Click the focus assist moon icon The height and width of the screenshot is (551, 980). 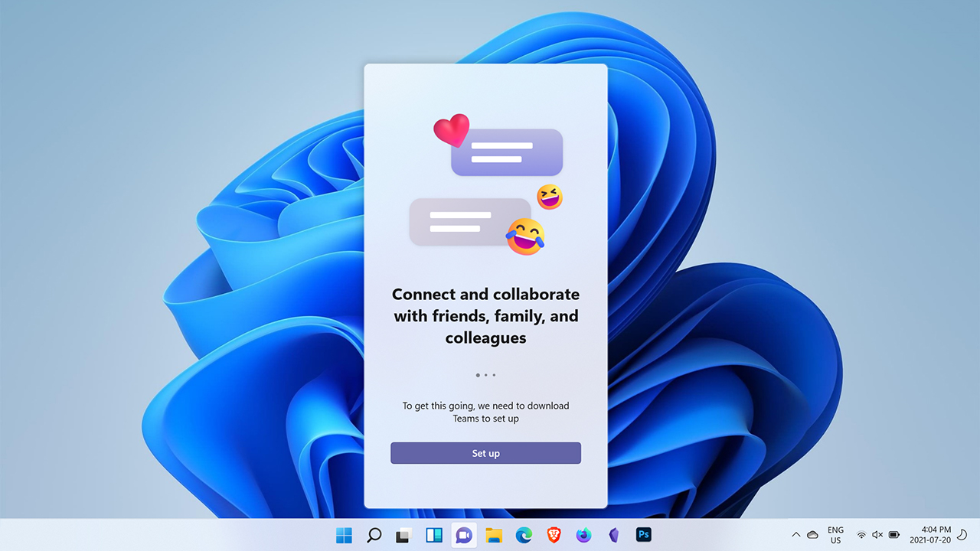coord(962,535)
